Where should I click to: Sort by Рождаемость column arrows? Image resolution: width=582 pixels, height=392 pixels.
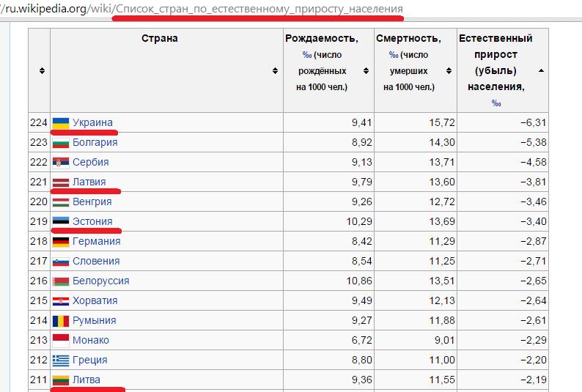(x=366, y=70)
